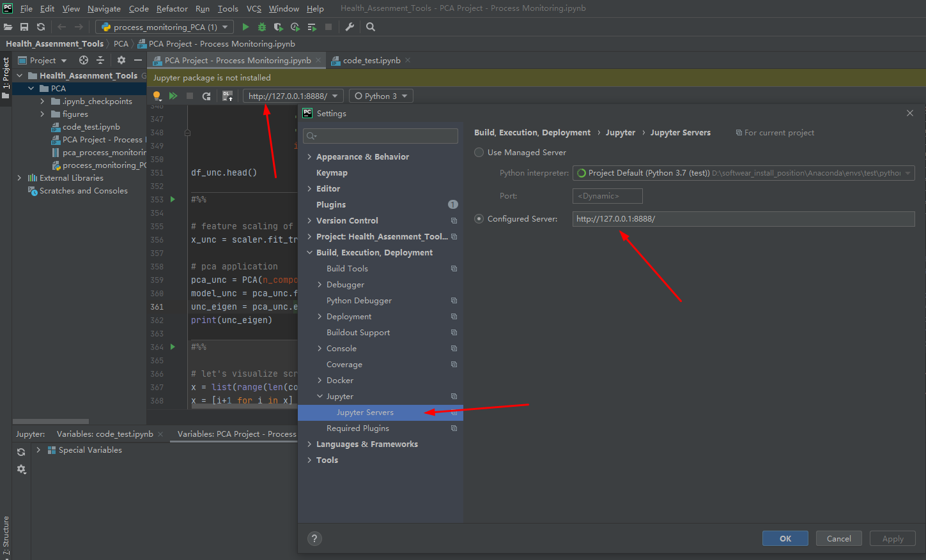The image size is (926, 560).
Task: Click the Save All toolbar icon
Action: [x=24, y=27]
